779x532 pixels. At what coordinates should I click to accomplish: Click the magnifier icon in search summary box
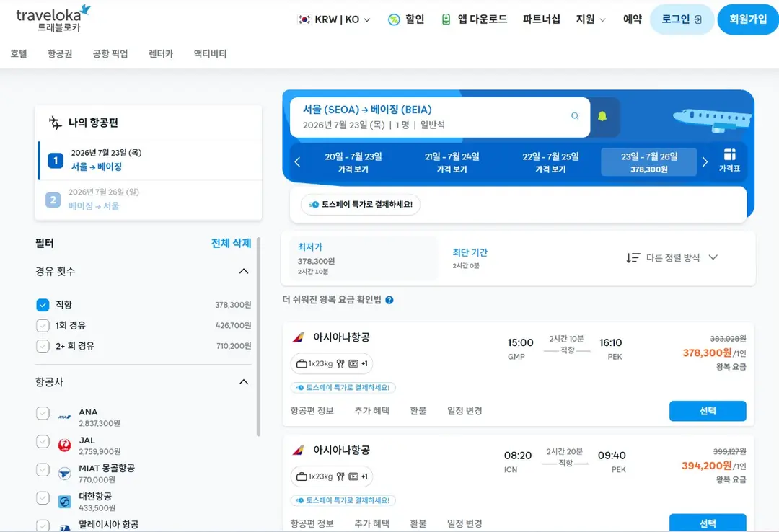[575, 116]
